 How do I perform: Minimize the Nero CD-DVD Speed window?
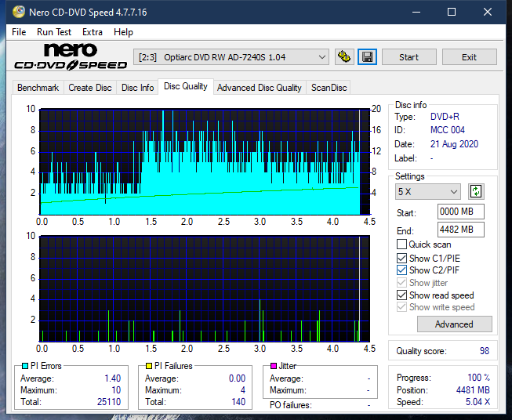(x=416, y=12)
